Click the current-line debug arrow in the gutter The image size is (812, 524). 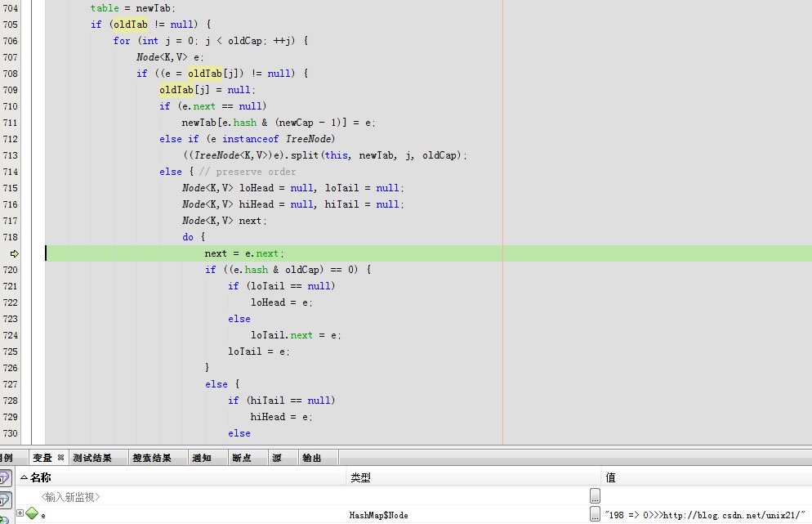click(15, 253)
